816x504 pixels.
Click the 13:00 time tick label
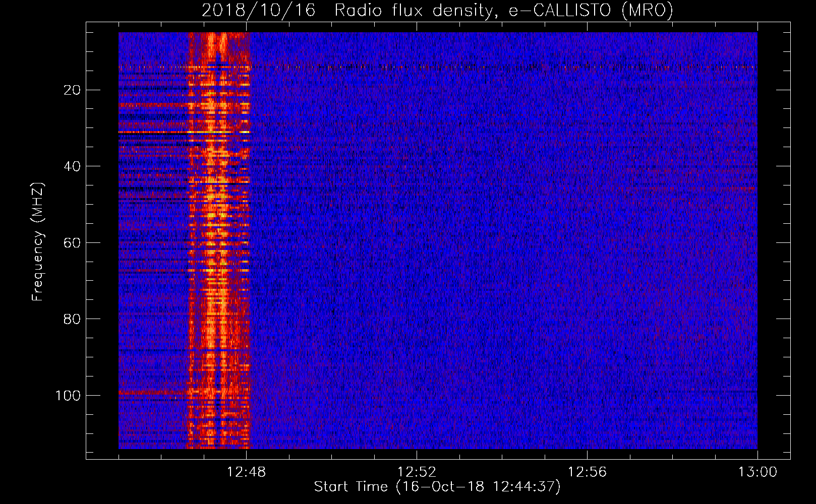coord(757,472)
